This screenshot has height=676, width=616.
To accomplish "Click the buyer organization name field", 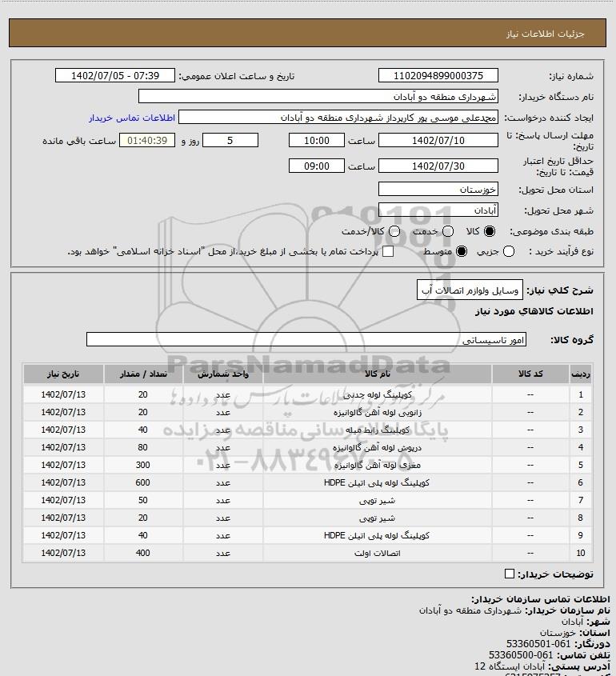I will pos(318,96).
